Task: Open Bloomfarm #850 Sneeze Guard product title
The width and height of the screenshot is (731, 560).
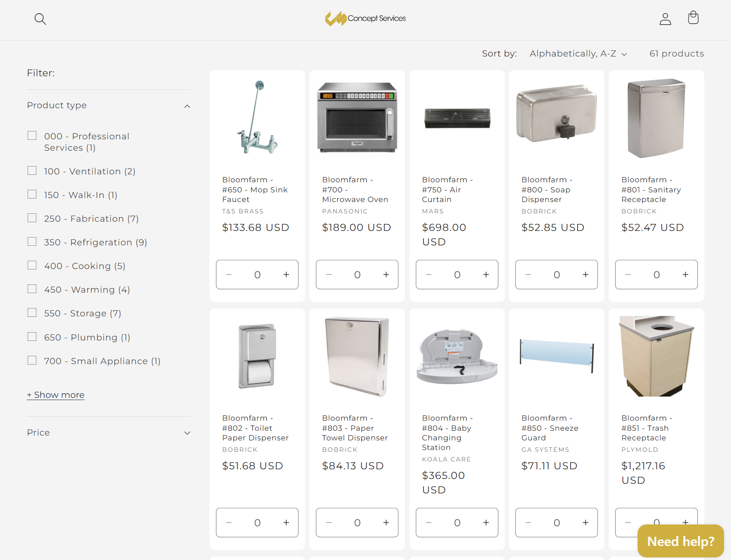Action: coord(550,428)
